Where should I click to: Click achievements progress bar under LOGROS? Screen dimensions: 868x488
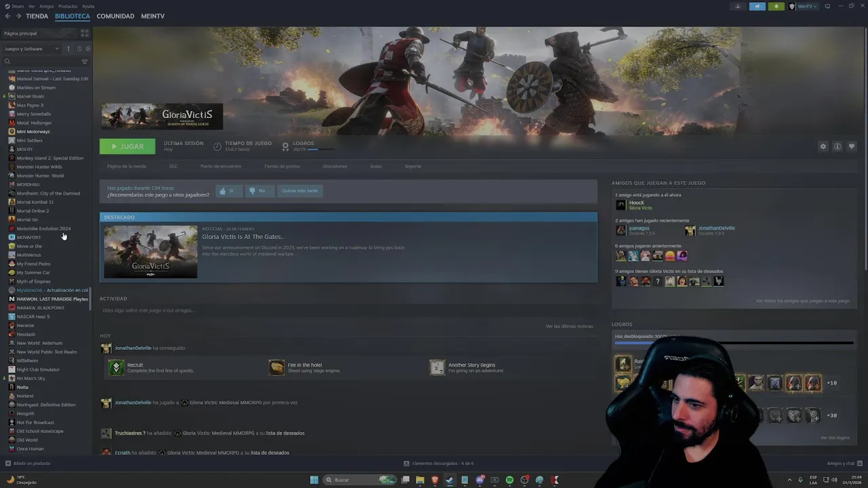tap(734, 344)
